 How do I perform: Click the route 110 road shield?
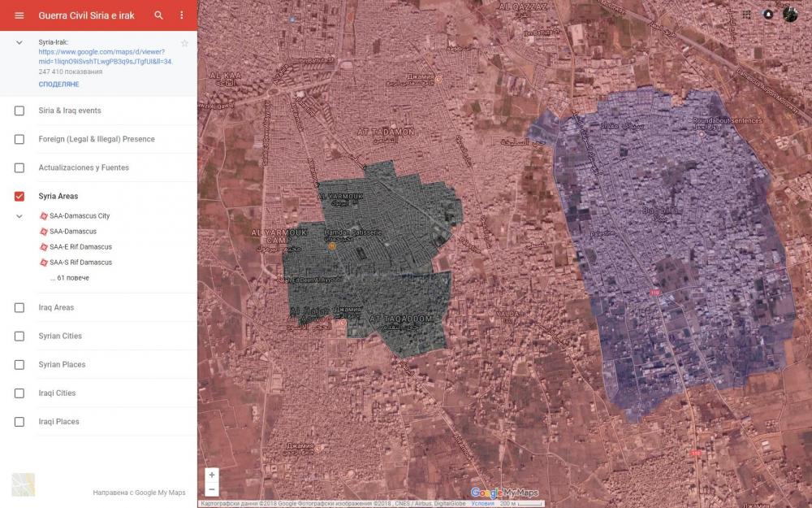(654, 293)
